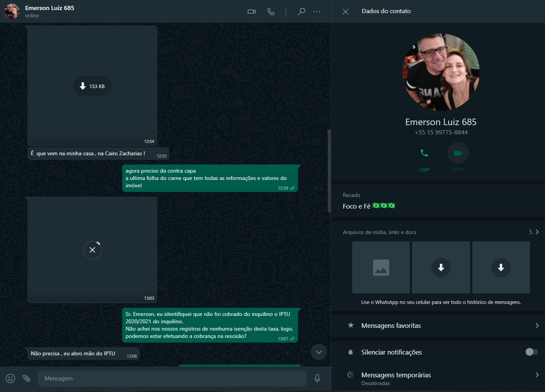Click the Ligar phone icon
Image resolution: width=545 pixels, height=392 pixels.
pyautogui.click(x=424, y=153)
